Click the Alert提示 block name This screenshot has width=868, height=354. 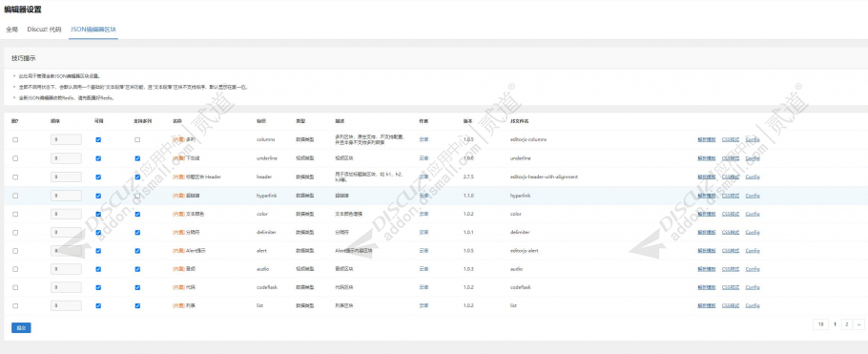click(x=195, y=250)
